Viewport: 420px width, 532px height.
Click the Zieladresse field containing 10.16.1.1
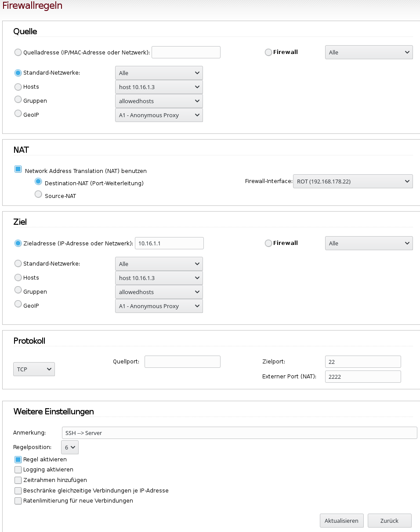coord(169,243)
